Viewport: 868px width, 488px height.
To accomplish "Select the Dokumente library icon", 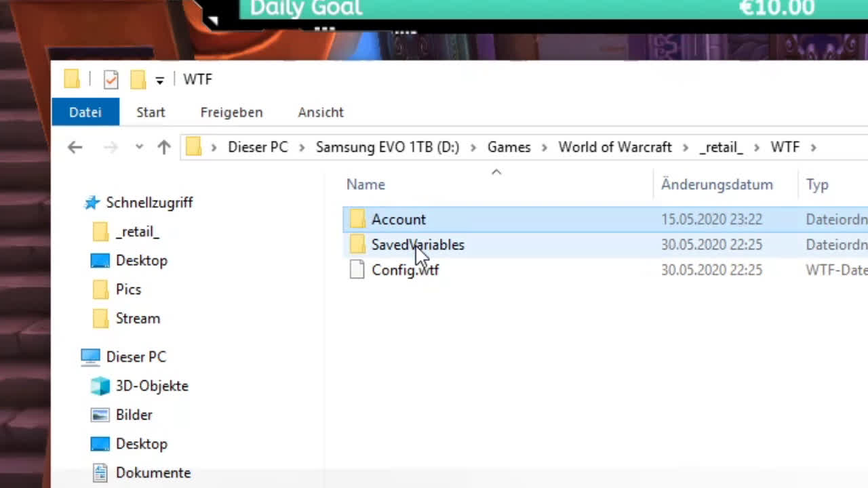I will point(100,472).
